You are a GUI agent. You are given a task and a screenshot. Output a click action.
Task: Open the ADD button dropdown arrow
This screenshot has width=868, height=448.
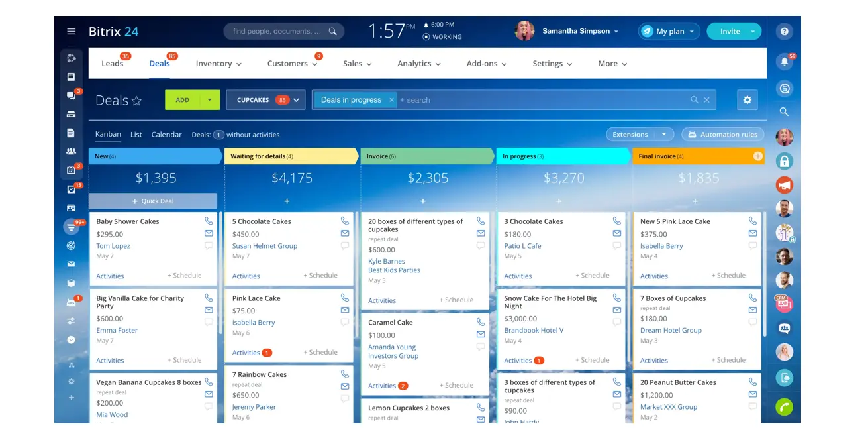(210, 100)
